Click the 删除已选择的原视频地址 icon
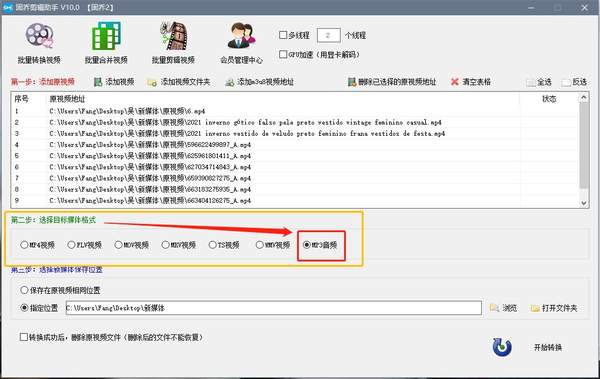This screenshot has width=600, height=379. (x=352, y=82)
